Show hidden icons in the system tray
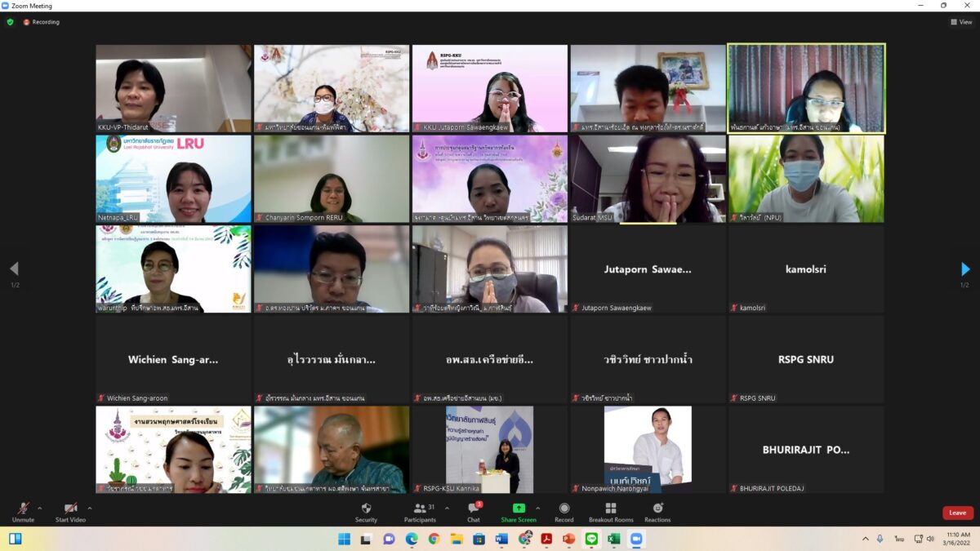Image resolution: width=980 pixels, height=551 pixels. click(x=865, y=539)
